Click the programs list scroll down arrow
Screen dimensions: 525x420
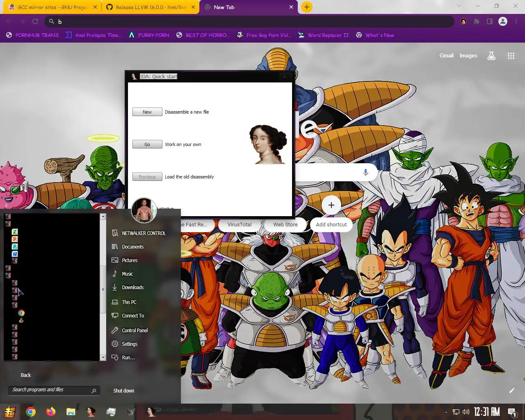point(103,358)
